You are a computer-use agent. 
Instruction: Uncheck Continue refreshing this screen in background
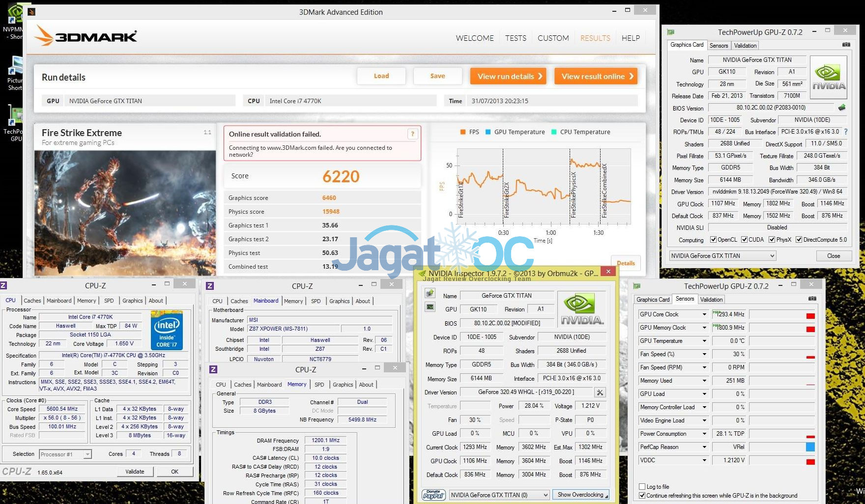coord(642,495)
